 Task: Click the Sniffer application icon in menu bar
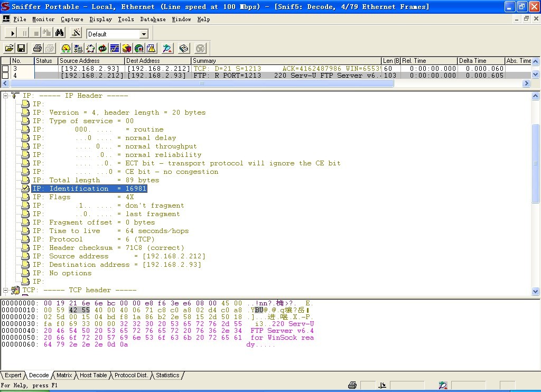6,19
